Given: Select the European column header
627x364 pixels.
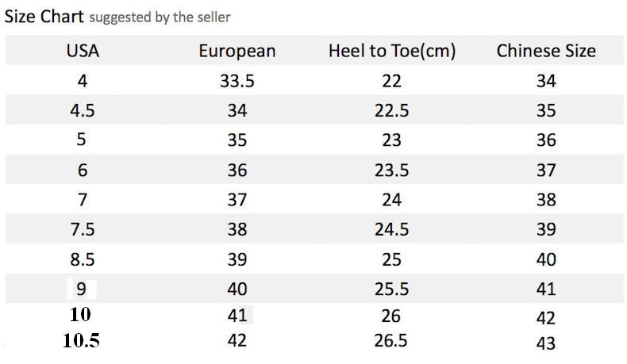Looking at the screenshot, I should [237, 51].
